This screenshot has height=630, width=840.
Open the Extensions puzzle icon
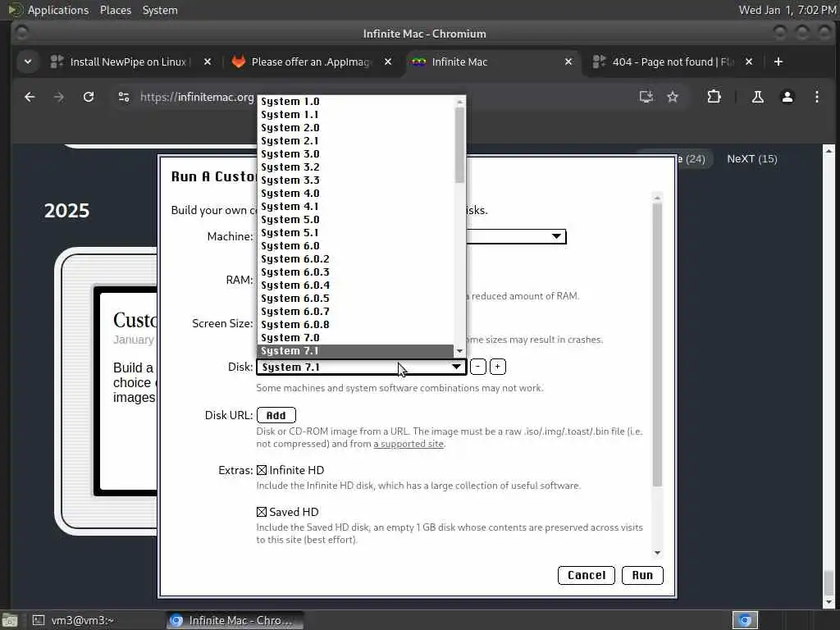[x=714, y=97]
